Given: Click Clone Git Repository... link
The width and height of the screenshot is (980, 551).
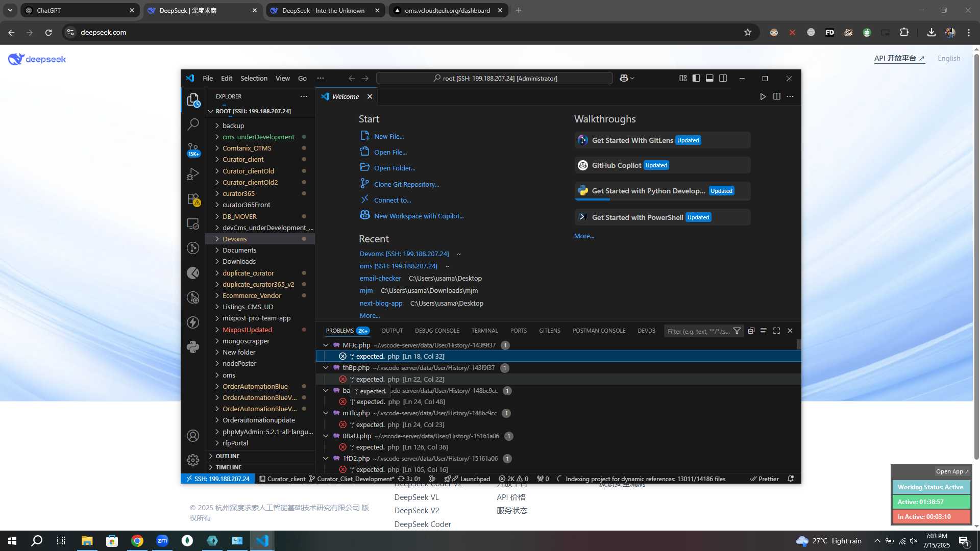Looking at the screenshot, I should point(406,184).
